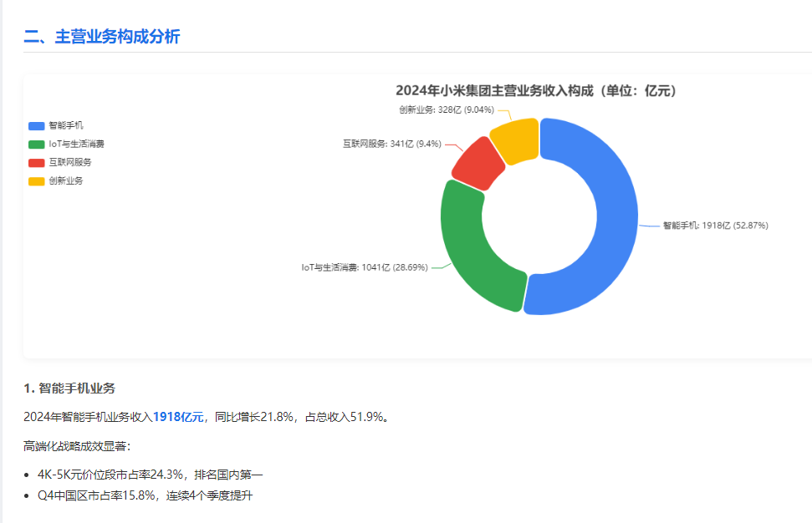Click the label 互联网服务: 341亿 (9.4%)
The height and width of the screenshot is (523, 812).
coord(392,144)
